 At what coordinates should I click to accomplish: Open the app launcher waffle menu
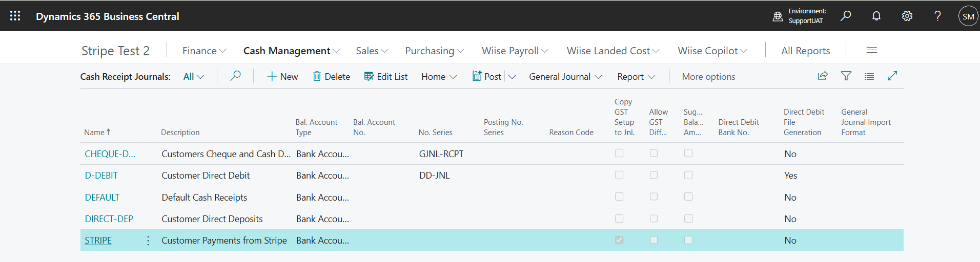pyautogui.click(x=15, y=16)
